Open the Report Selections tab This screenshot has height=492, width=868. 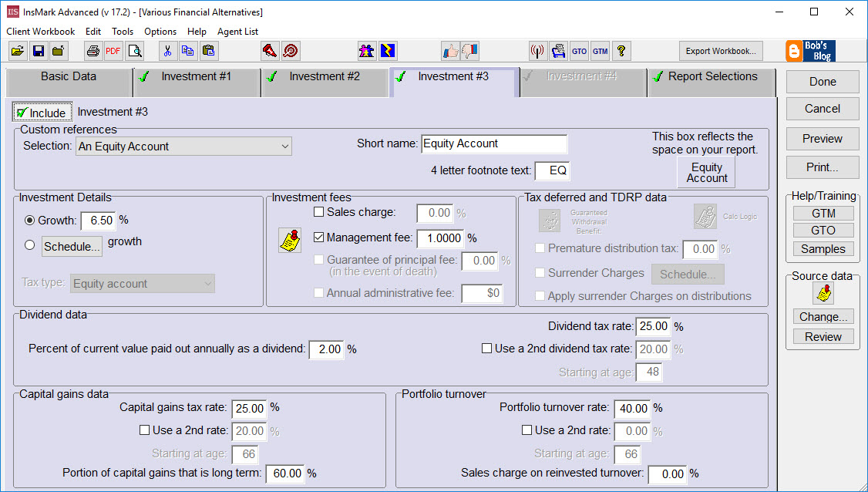tap(710, 80)
